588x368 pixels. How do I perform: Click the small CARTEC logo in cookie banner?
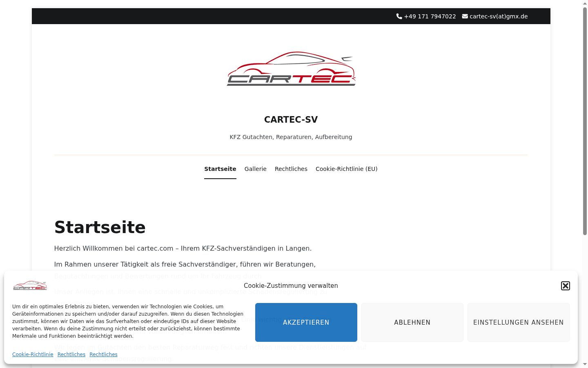(30, 285)
